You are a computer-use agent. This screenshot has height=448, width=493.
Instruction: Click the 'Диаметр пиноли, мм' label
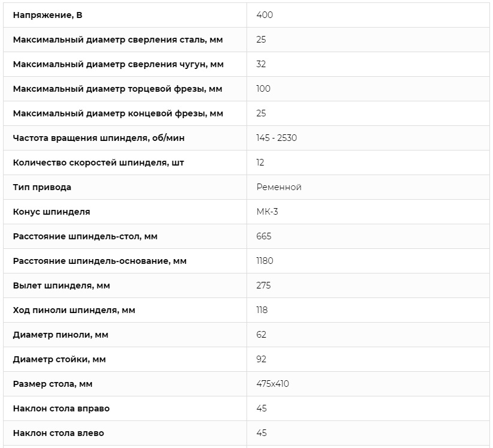click(x=61, y=335)
